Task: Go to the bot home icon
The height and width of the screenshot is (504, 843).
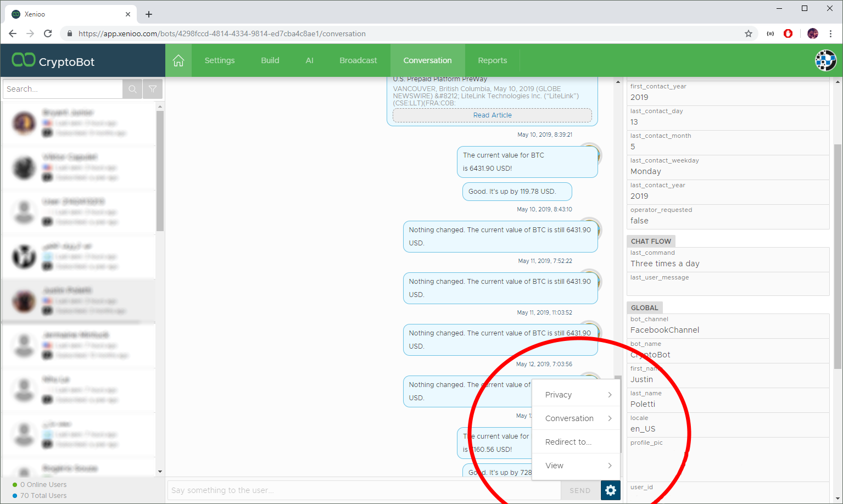Action: 178,60
